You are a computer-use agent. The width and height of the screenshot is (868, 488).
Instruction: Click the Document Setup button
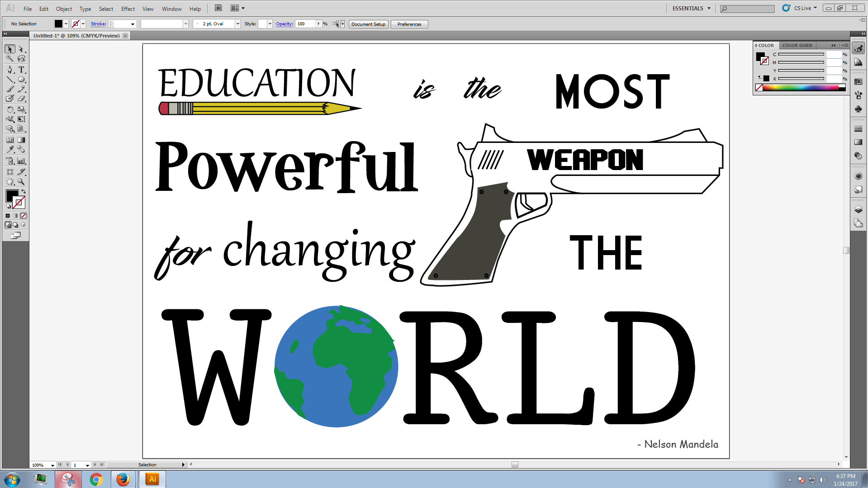tap(368, 24)
